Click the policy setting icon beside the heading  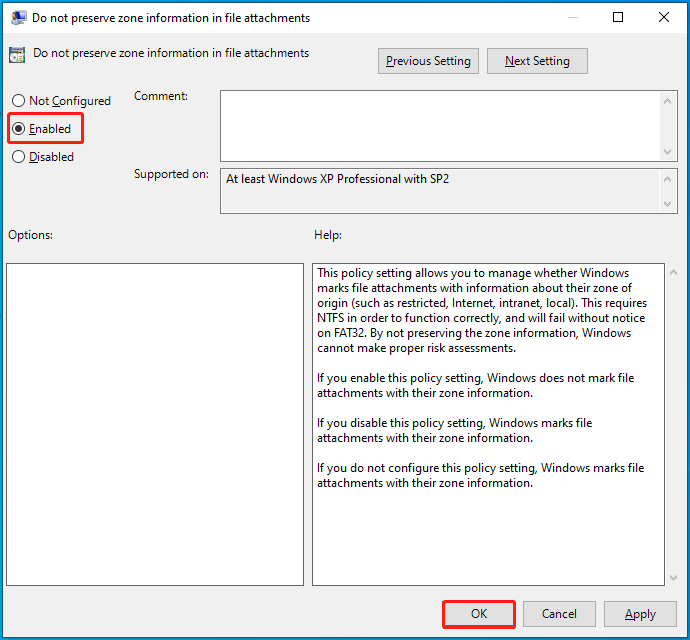pyautogui.click(x=17, y=55)
